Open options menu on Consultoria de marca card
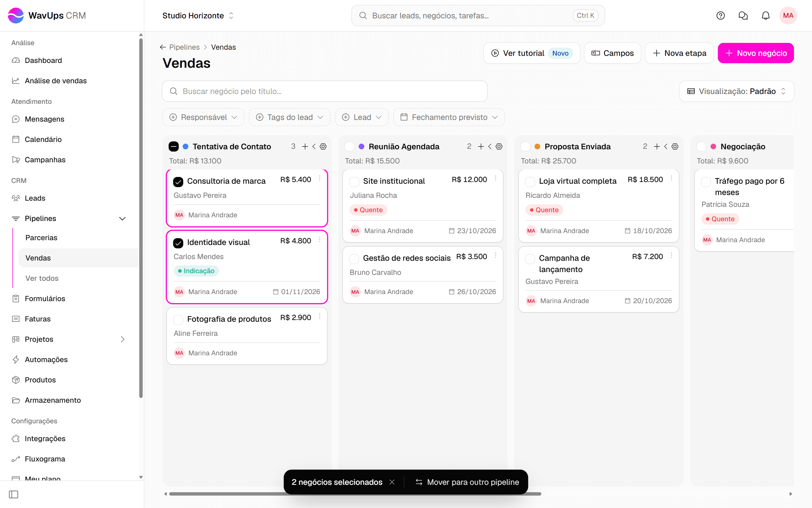Screen dimensions: 812x508 320,178
